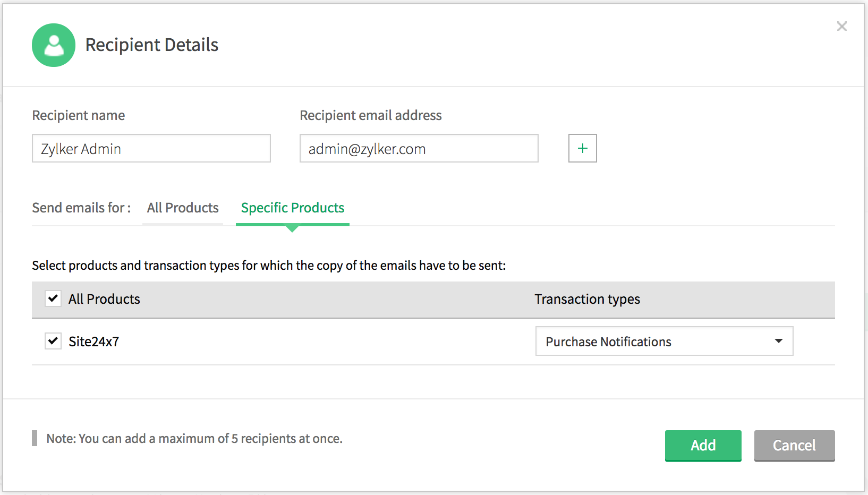The height and width of the screenshot is (495, 868).
Task: Click the green recipient avatar icon
Action: [x=54, y=45]
